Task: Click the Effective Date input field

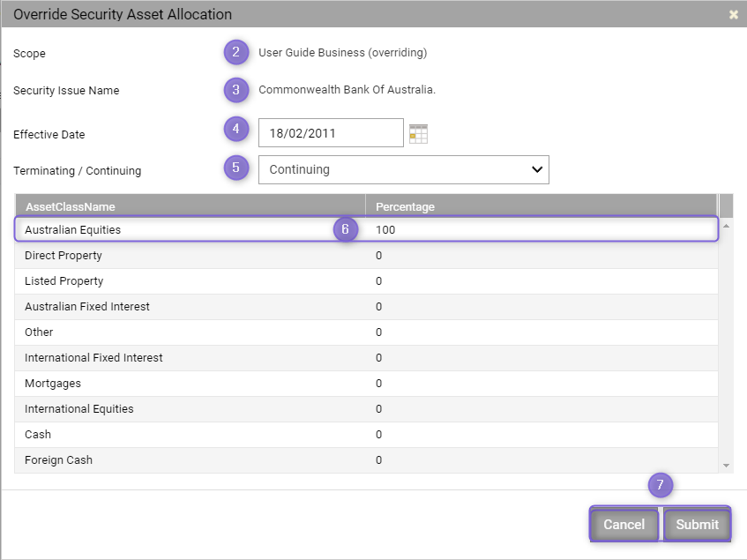Action: (x=331, y=133)
